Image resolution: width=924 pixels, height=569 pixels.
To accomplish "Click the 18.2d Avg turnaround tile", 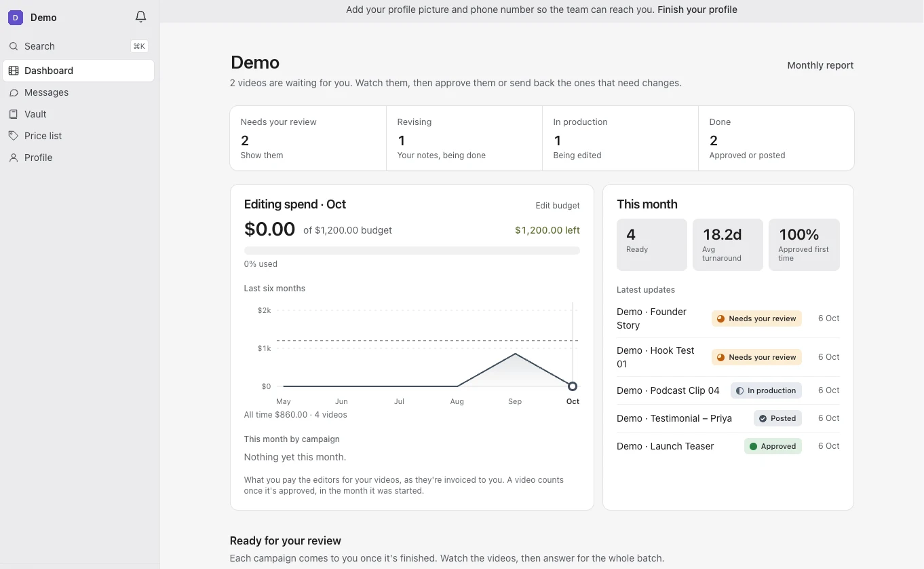I will (x=728, y=244).
